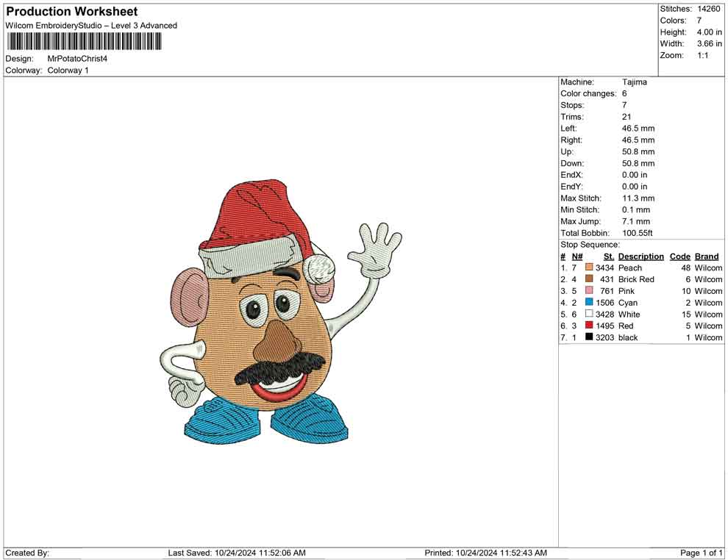Image resolution: width=728 pixels, height=560 pixels.
Task: Click the Created By label
Action: click(27, 553)
